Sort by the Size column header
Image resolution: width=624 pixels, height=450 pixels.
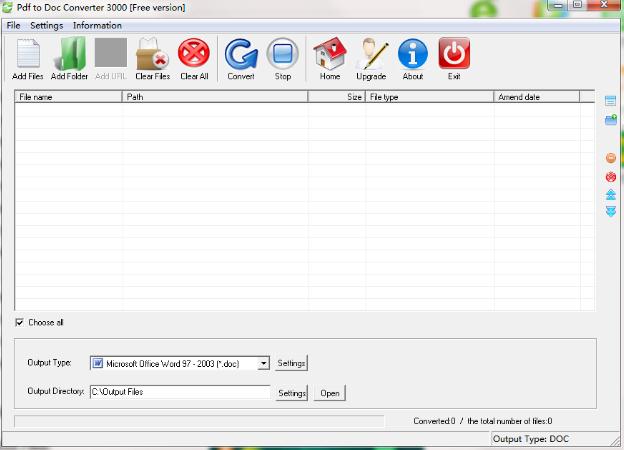[337, 97]
